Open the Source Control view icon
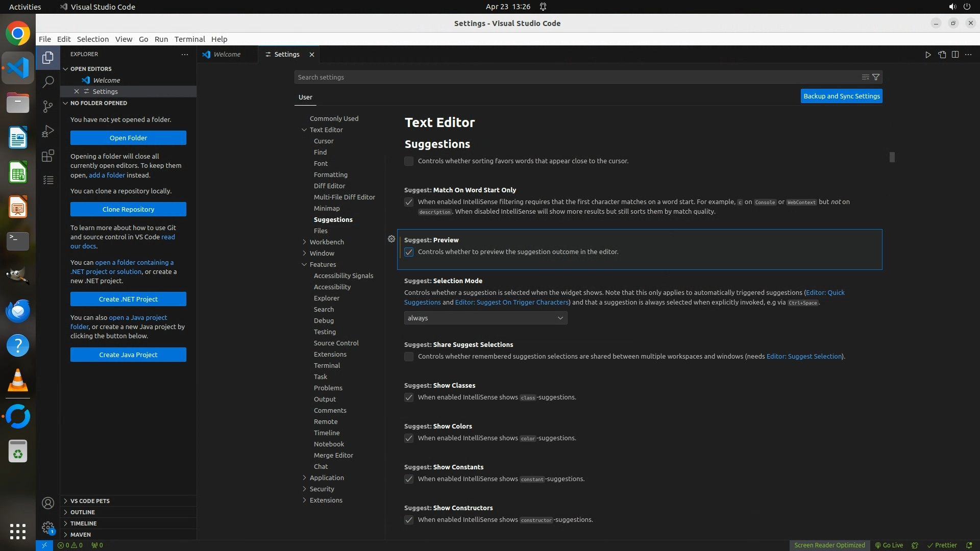The width and height of the screenshot is (980, 551). [x=48, y=106]
